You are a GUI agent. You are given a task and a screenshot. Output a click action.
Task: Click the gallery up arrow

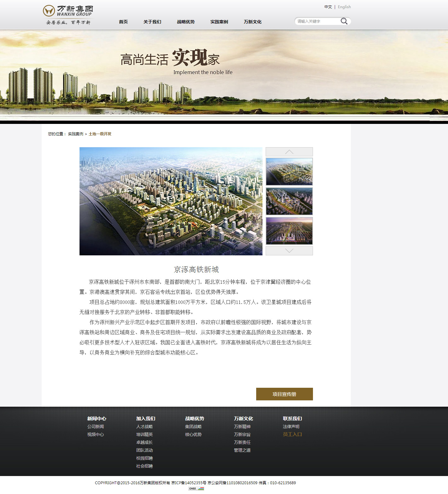289,152
